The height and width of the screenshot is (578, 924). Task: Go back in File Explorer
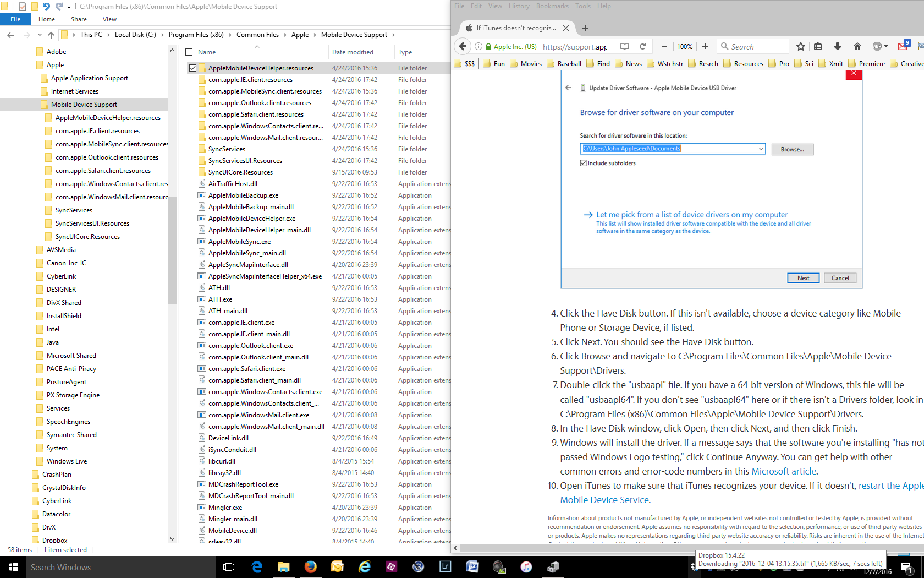10,35
